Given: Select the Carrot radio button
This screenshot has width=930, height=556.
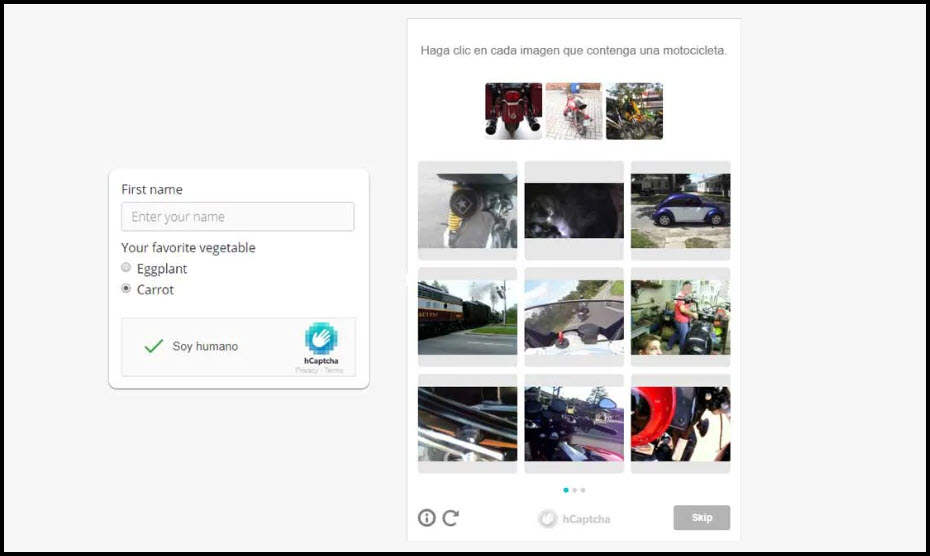Looking at the screenshot, I should click(x=126, y=289).
